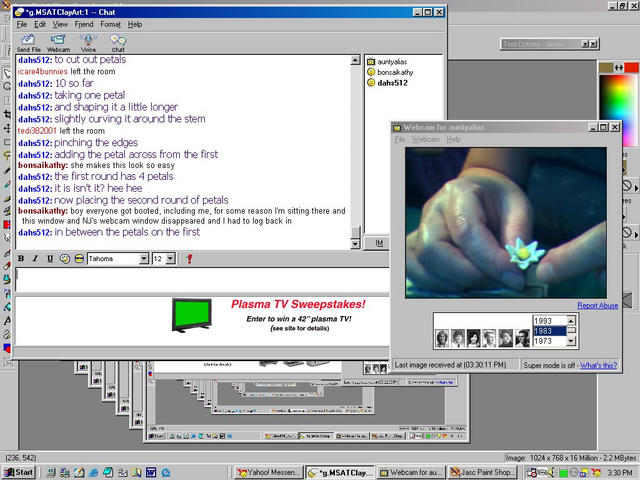This screenshot has height=480, width=640.
Task: Open the text color palette icon
Action: pos(64,258)
